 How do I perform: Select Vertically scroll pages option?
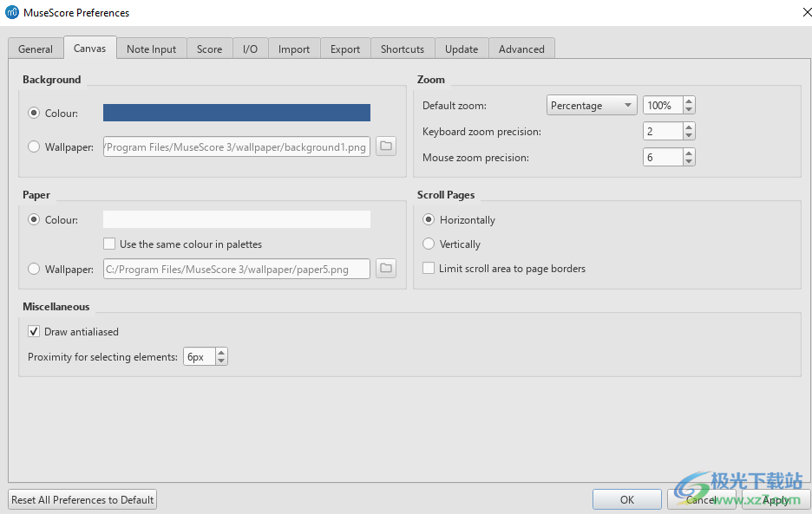point(429,244)
